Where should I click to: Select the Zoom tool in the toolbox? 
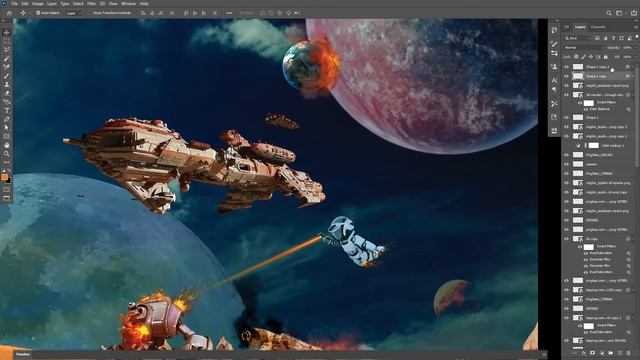7,154
